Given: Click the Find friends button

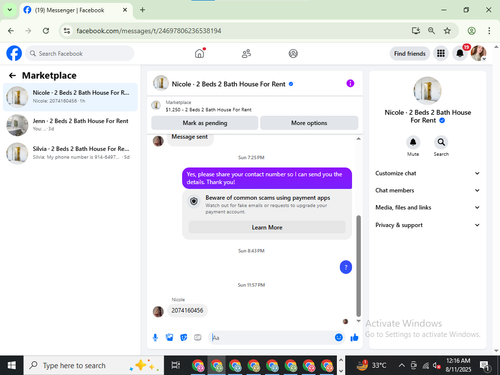Looking at the screenshot, I should point(410,53).
